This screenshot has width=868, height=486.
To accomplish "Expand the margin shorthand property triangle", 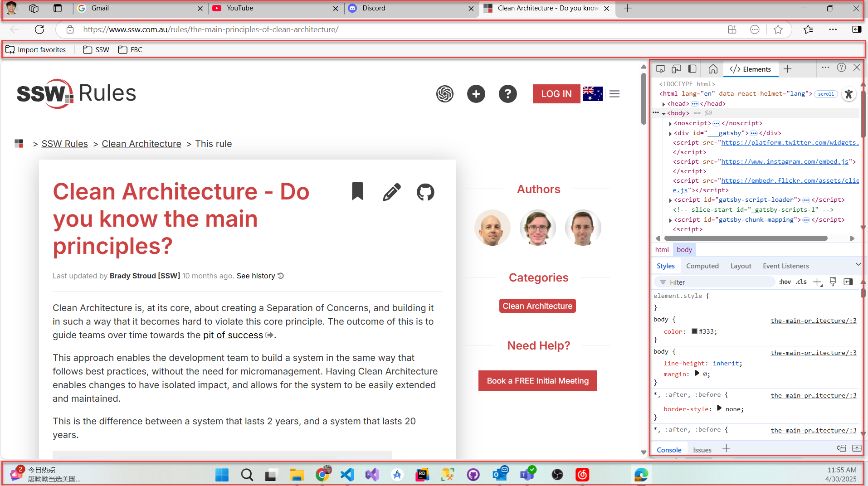I will (697, 374).
